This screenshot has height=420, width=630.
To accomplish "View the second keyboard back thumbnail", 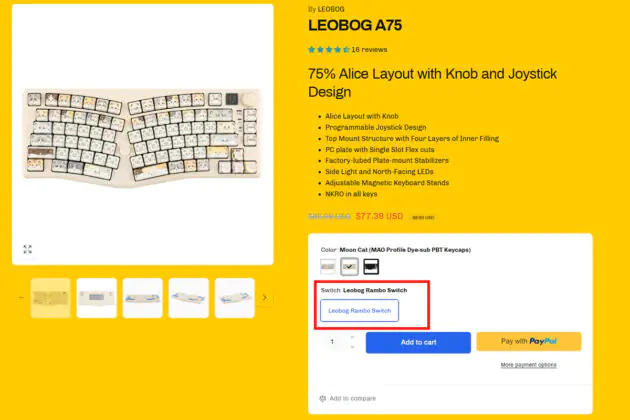I will (96, 298).
